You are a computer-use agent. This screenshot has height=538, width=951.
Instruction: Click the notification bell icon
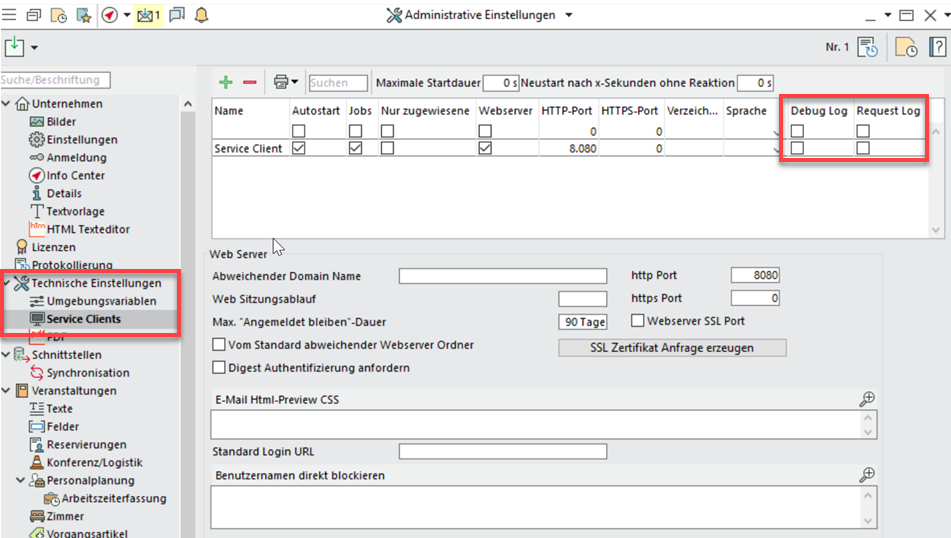pyautogui.click(x=202, y=15)
